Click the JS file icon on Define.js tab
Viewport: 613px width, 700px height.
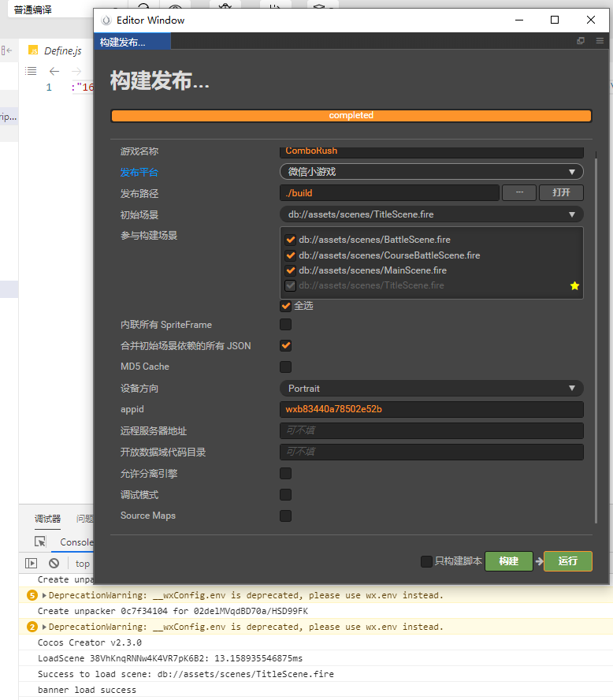(33, 50)
